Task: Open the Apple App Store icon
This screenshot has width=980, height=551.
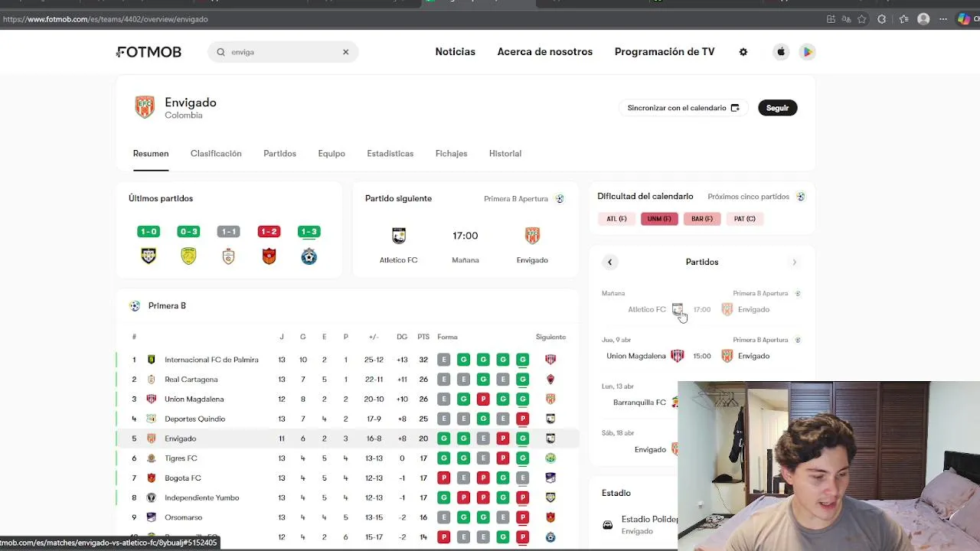Action: tap(781, 52)
